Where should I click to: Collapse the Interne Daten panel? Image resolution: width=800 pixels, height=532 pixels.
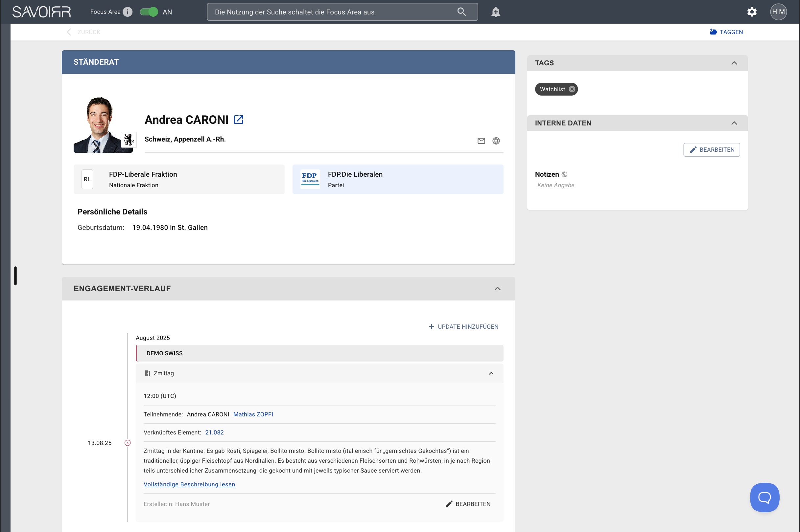pyautogui.click(x=734, y=123)
